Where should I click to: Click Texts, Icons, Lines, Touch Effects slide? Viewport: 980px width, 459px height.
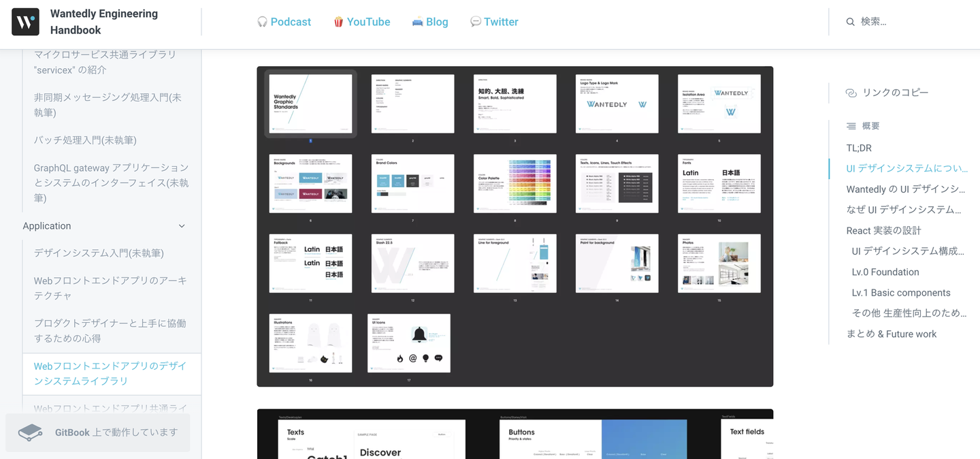pos(617,183)
